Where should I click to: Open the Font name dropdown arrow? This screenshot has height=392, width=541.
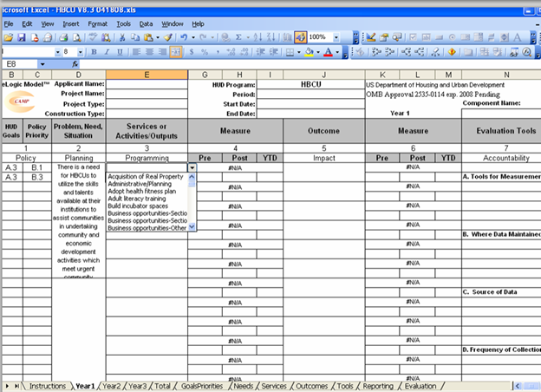(57, 52)
